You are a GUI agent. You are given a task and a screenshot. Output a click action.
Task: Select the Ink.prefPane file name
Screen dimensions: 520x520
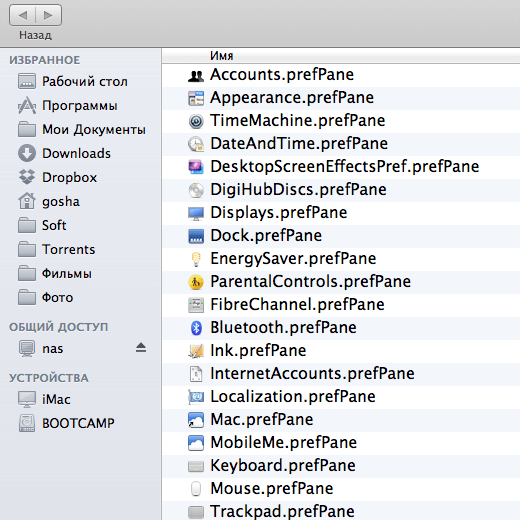pyautogui.click(x=258, y=351)
